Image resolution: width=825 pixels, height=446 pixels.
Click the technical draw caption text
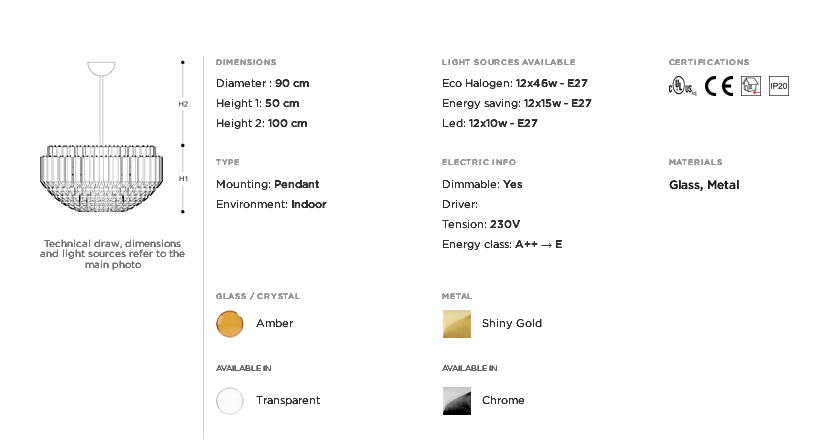pyautogui.click(x=113, y=254)
